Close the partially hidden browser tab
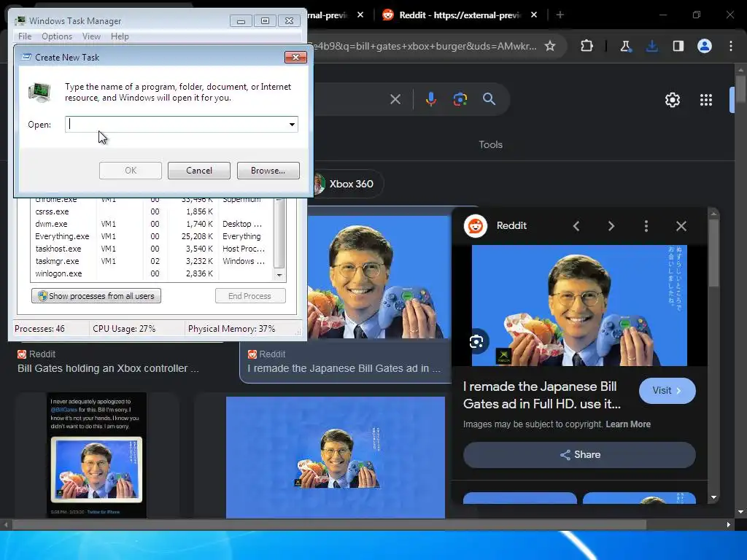This screenshot has width=747, height=560. 360,15
